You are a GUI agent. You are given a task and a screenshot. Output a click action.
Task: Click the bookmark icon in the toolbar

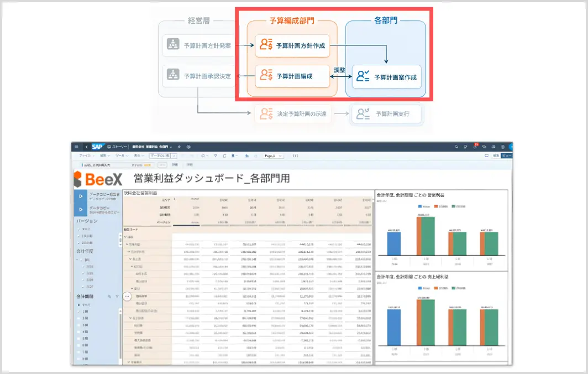pyautogui.click(x=233, y=156)
